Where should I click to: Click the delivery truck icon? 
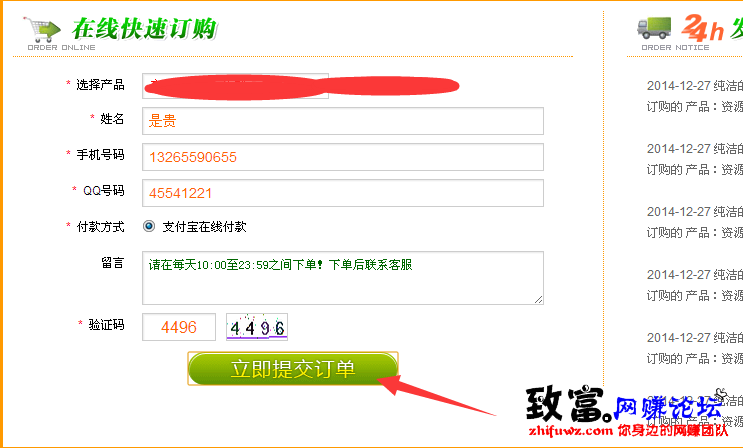point(654,27)
